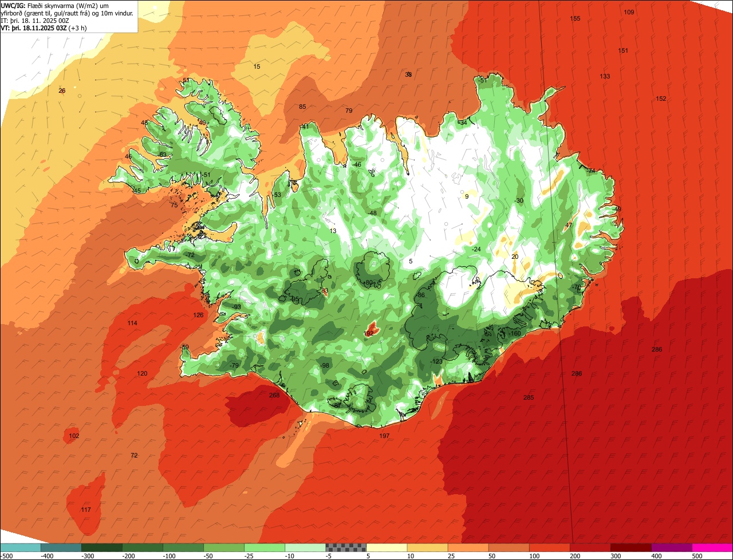Viewport: 733px width, 560px height.
Task: Click the map value '-72' on Snæfellsnes
Action: pyautogui.click(x=190, y=255)
